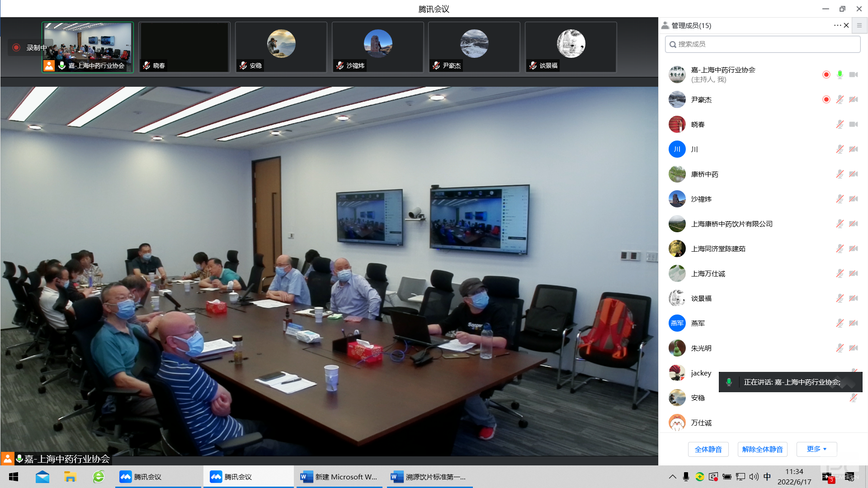This screenshot has height=488, width=868.
Task: Toggle 晓春's camera icon in member list
Action: (853, 124)
